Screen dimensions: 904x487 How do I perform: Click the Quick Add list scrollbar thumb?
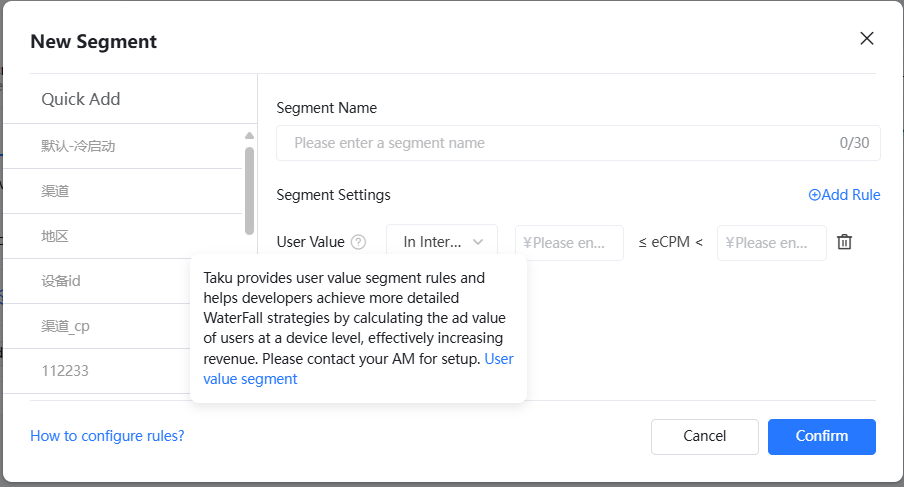(x=249, y=191)
